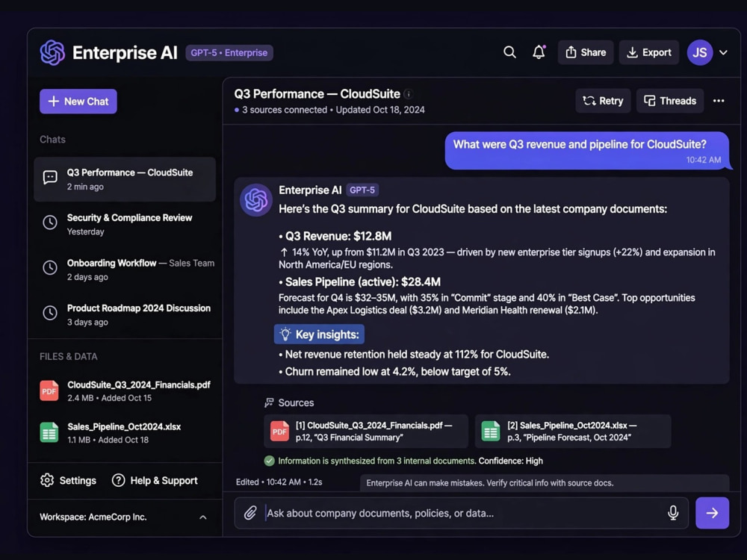This screenshot has height=560, width=747.
Task: Open Threads panel
Action: 670,101
